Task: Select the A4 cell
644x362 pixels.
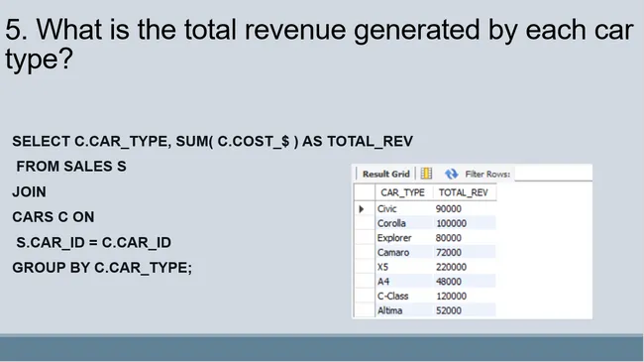Action: coord(403,282)
